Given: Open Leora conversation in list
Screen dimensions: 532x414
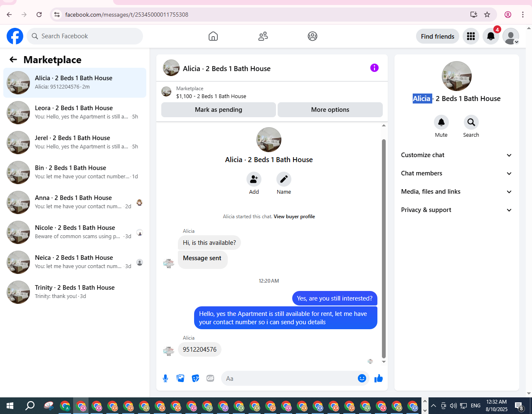Looking at the screenshot, I should (75, 113).
